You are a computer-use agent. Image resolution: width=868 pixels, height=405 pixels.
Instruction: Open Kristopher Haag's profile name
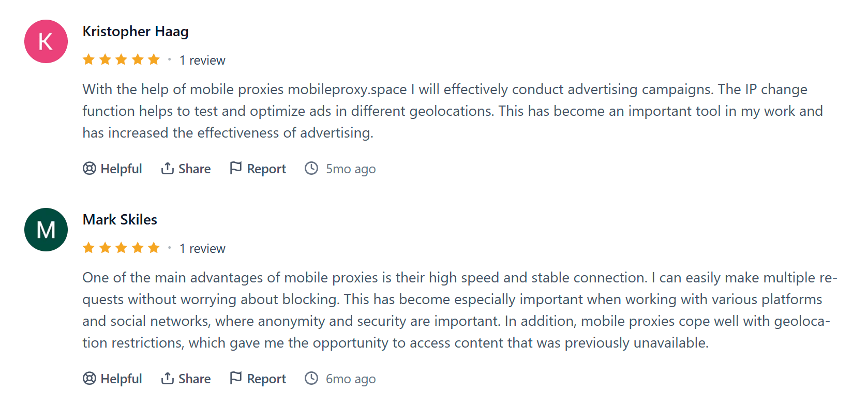[x=136, y=32]
